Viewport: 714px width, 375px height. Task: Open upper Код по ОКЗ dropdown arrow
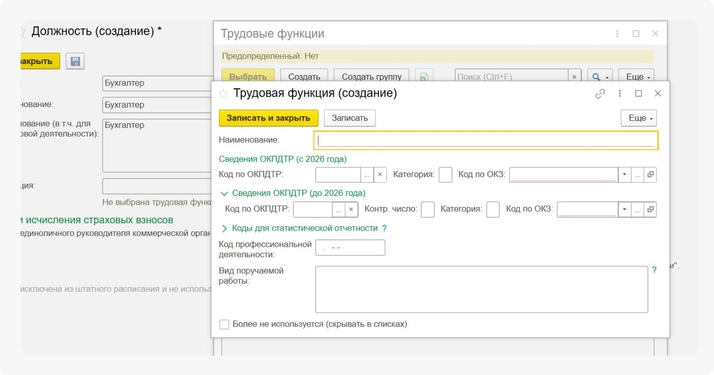(624, 174)
